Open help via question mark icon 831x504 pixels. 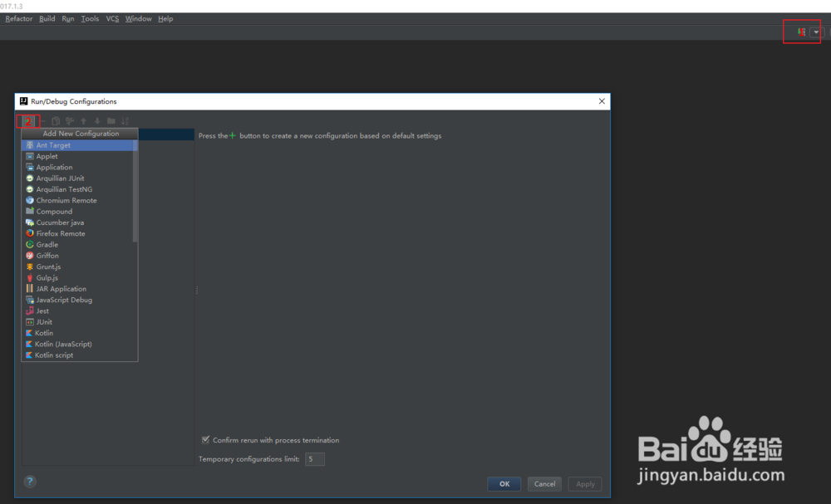(30, 482)
